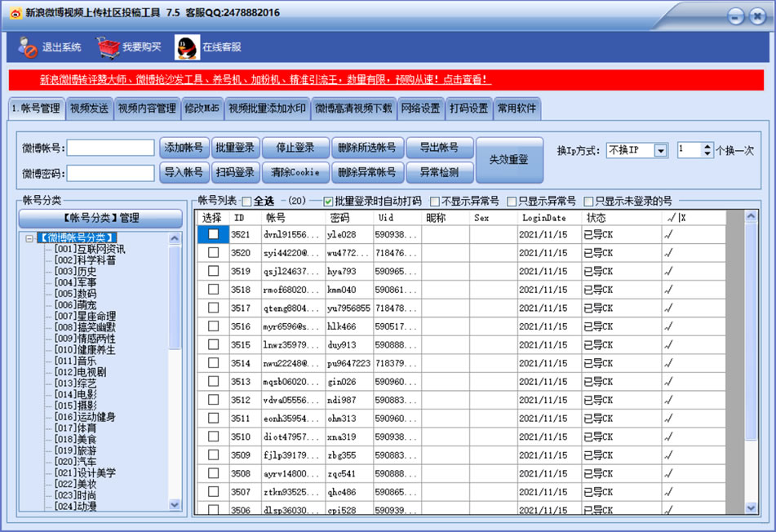Click the 状态 column header

(621, 218)
